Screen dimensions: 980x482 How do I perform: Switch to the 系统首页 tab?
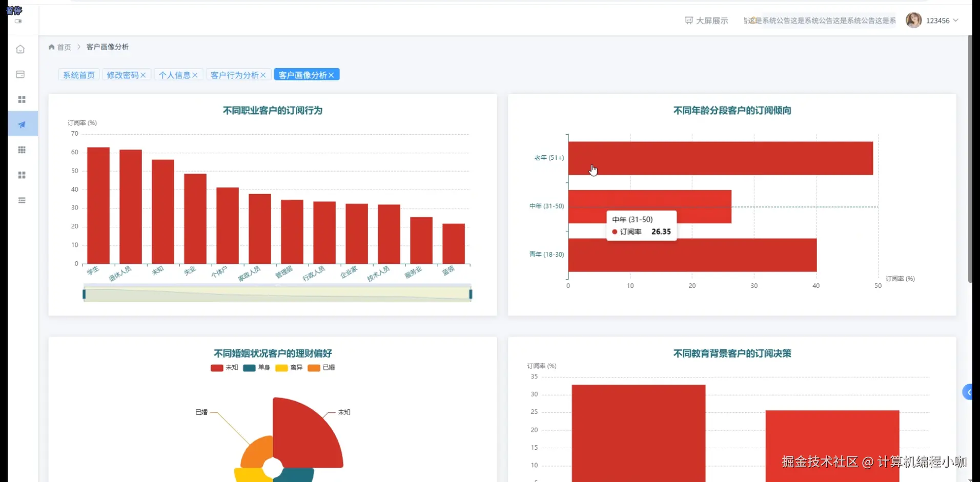[x=78, y=75]
